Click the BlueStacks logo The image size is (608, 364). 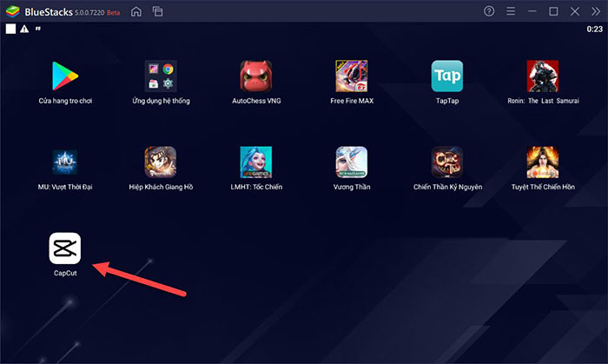12,11
